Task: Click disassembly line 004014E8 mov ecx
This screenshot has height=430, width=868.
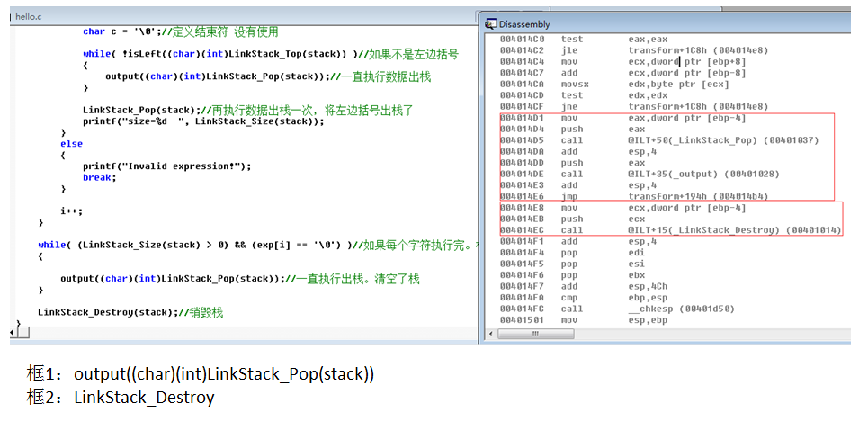Action: click(x=622, y=208)
